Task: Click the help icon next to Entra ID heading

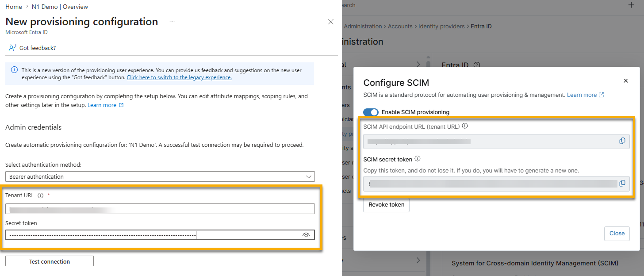Action: (x=477, y=65)
